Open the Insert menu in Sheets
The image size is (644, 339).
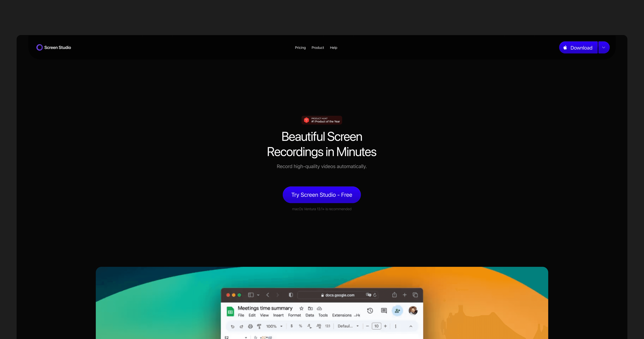tap(278, 315)
